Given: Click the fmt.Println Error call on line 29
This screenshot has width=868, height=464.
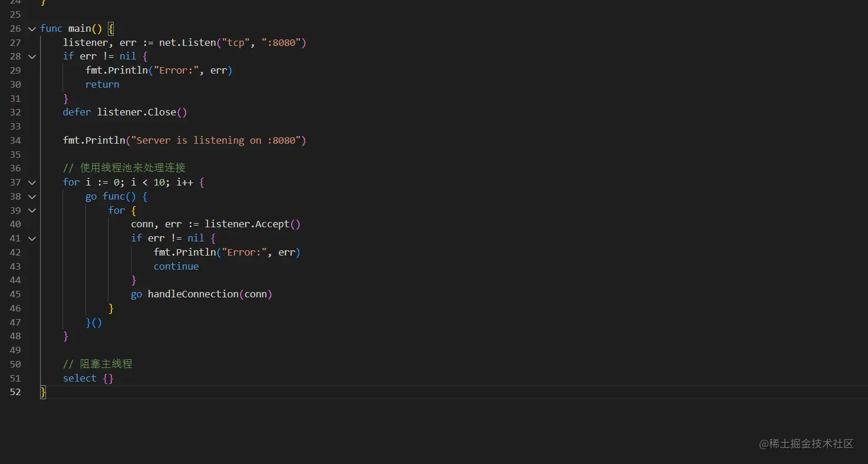Looking at the screenshot, I should pyautogui.click(x=159, y=71).
